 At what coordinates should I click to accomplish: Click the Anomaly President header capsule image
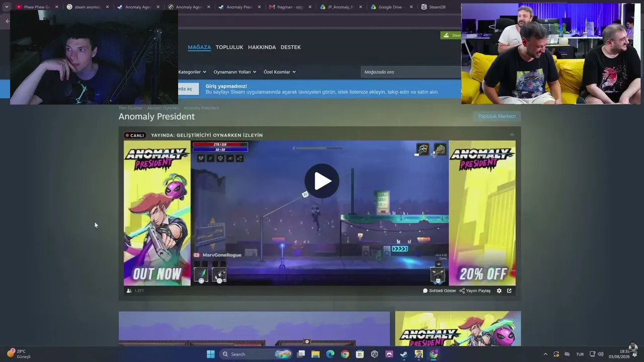[x=458, y=329]
